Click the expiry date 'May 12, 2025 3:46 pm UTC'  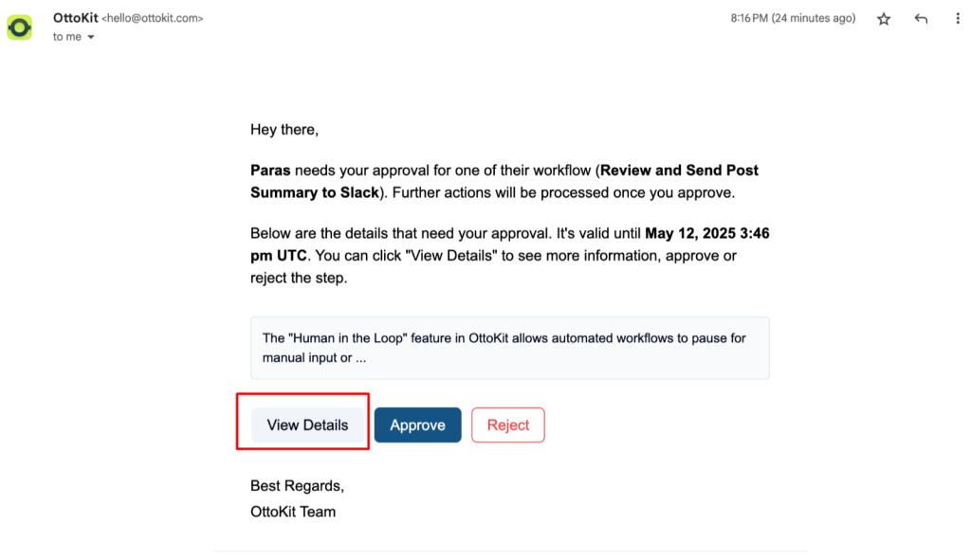coord(509,244)
